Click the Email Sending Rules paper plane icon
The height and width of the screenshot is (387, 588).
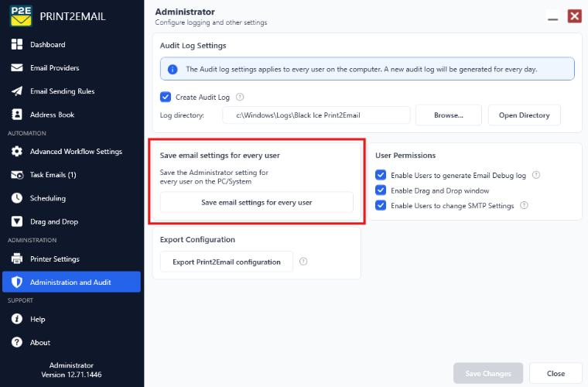point(17,91)
